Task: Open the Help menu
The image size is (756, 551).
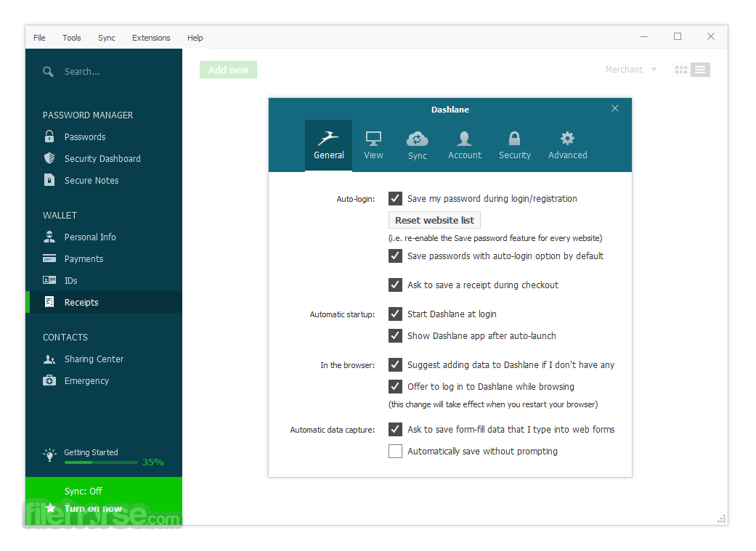Action: coord(195,38)
